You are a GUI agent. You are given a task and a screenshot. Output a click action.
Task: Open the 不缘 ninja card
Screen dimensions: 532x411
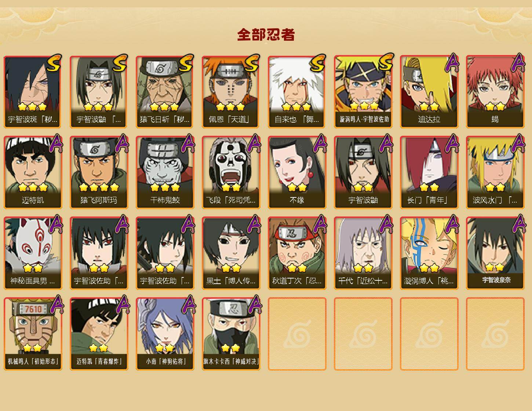pos(297,172)
